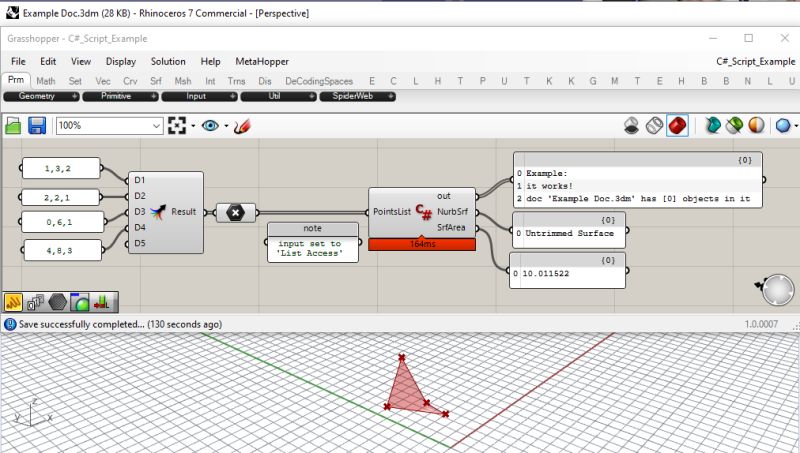The width and height of the screenshot is (800, 453).
Task: Toggle the grey boxes widget icon
Action: pyautogui.click(x=35, y=302)
